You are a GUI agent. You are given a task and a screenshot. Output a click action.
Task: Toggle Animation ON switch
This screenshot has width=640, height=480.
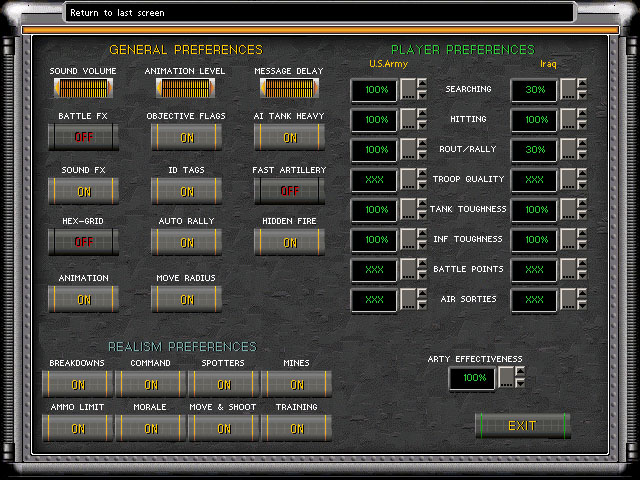tap(84, 299)
